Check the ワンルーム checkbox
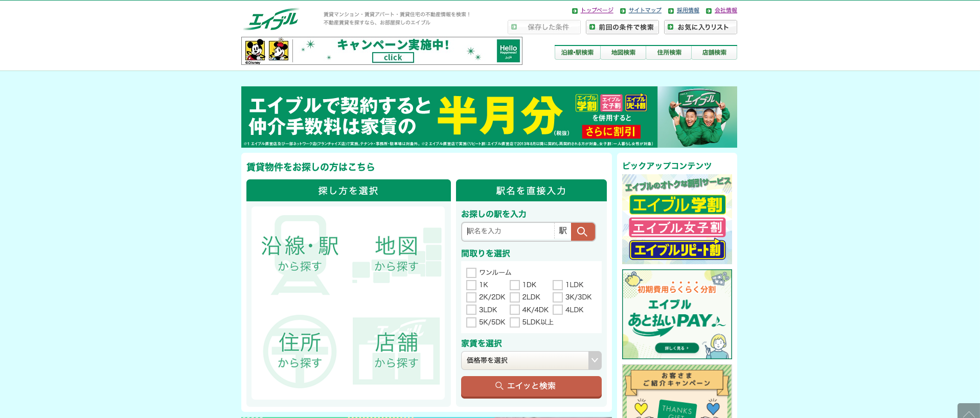Viewport: 980px width, 418px height. pyautogui.click(x=471, y=273)
